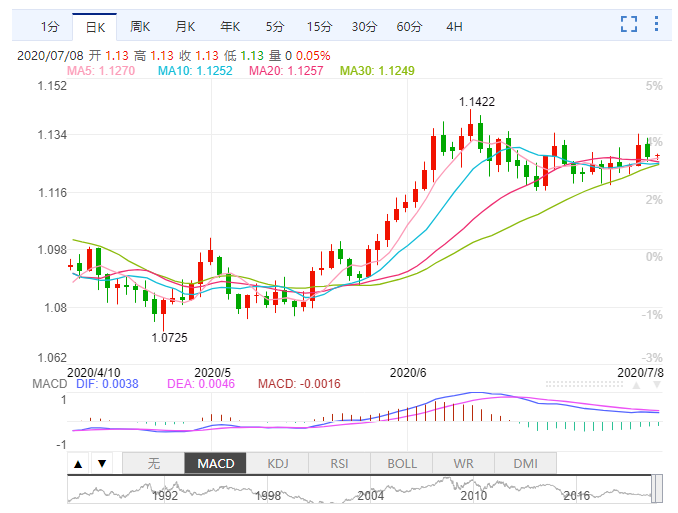Enable the RSI indicator

pyautogui.click(x=339, y=464)
